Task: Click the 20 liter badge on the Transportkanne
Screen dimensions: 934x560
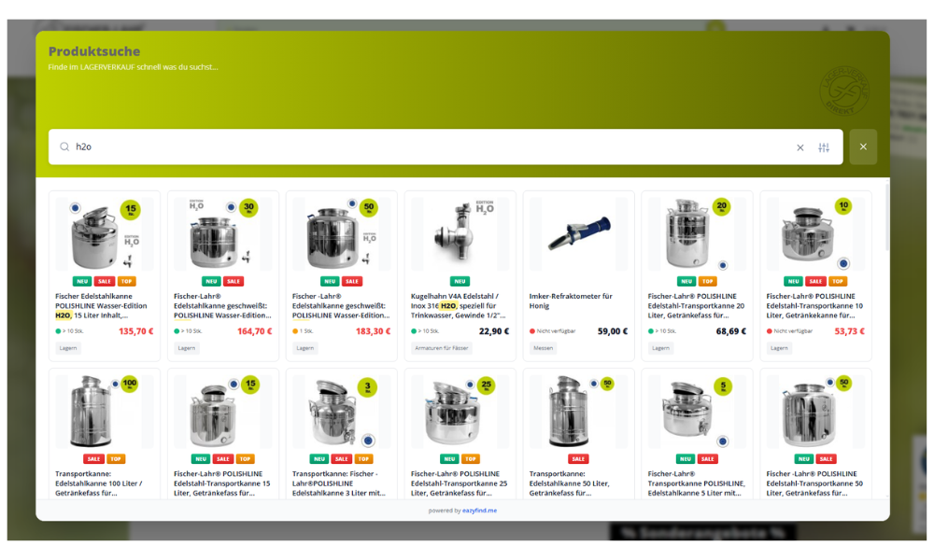Action: click(722, 207)
